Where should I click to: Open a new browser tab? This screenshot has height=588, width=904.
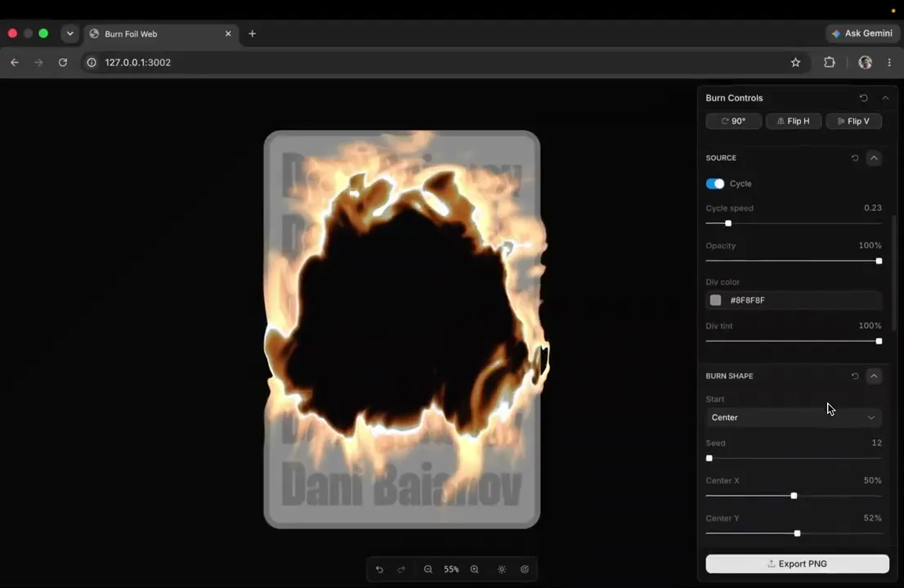(x=252, y=34)
